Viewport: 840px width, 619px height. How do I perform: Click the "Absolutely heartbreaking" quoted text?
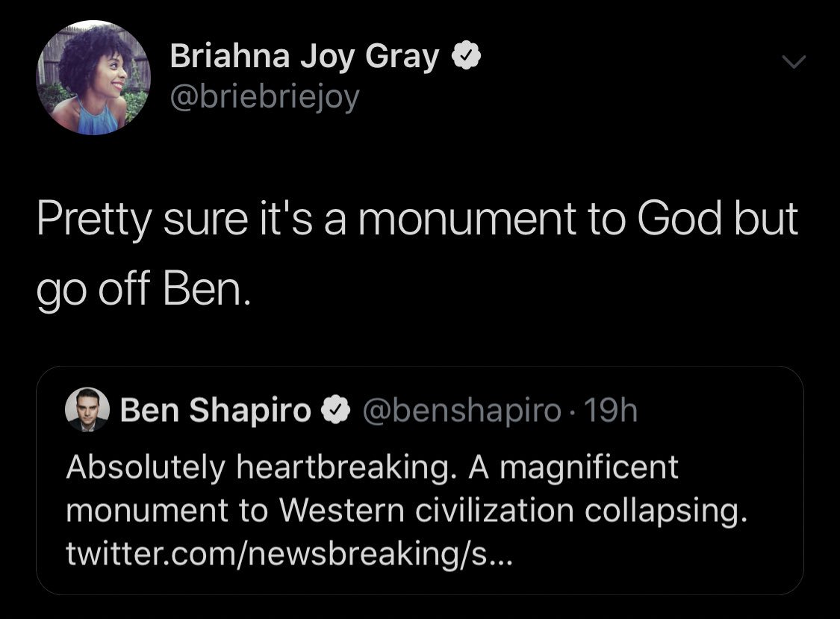click(261, 468)
